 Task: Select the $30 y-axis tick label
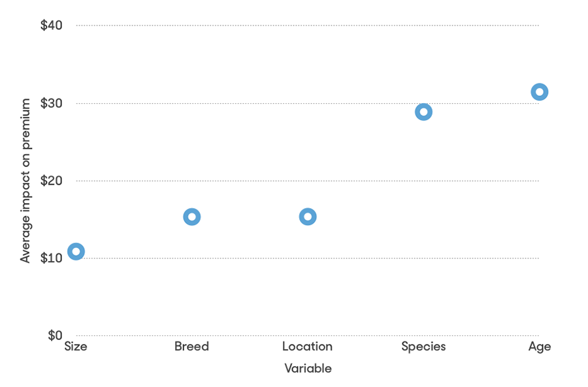pos(52,103)
